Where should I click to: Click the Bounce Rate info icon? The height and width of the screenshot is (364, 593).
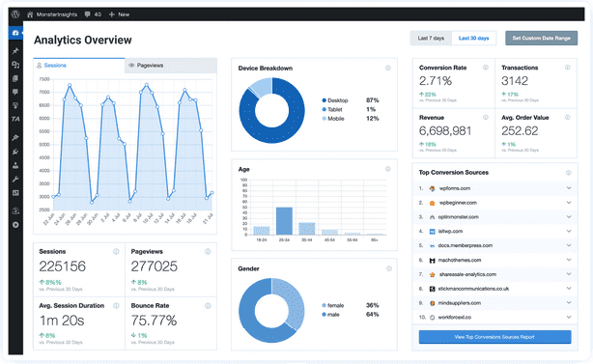[x=208, y=305]
